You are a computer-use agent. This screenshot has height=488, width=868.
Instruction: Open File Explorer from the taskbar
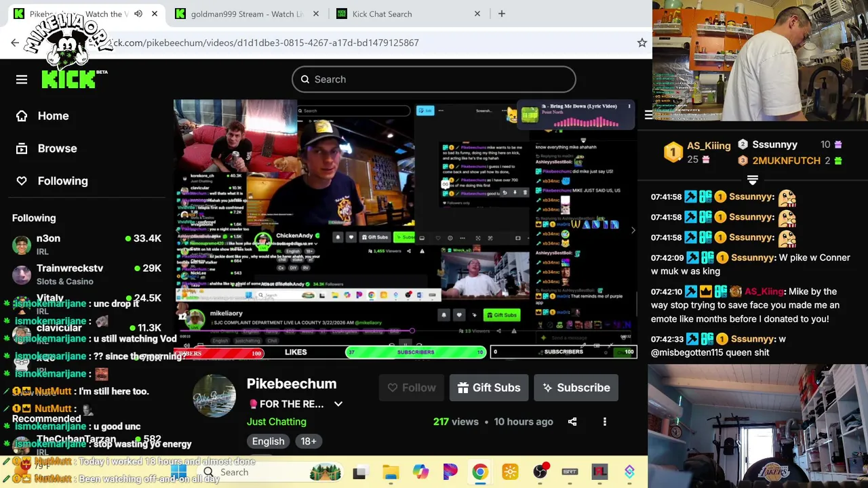point(391,472)
